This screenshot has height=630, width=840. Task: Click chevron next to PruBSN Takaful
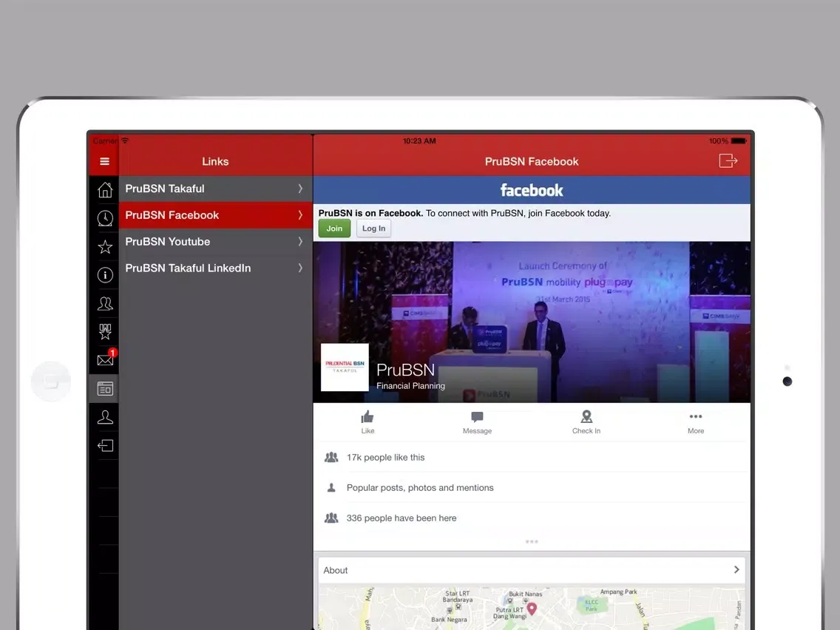tap(300, 189)
